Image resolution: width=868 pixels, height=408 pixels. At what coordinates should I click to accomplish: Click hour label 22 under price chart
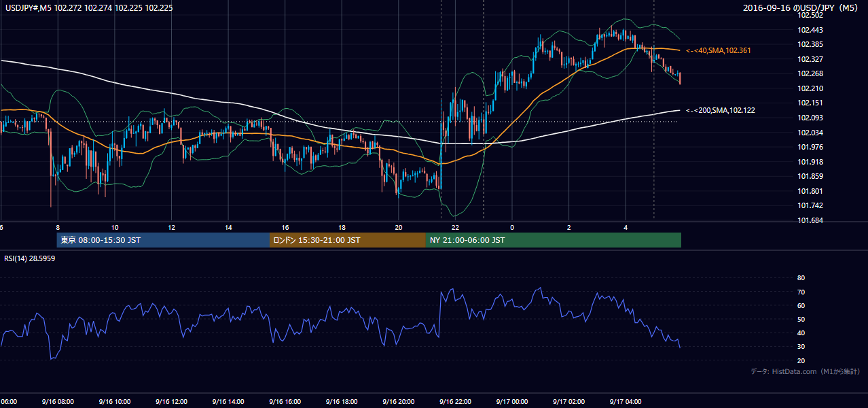(x=455, y=227)
